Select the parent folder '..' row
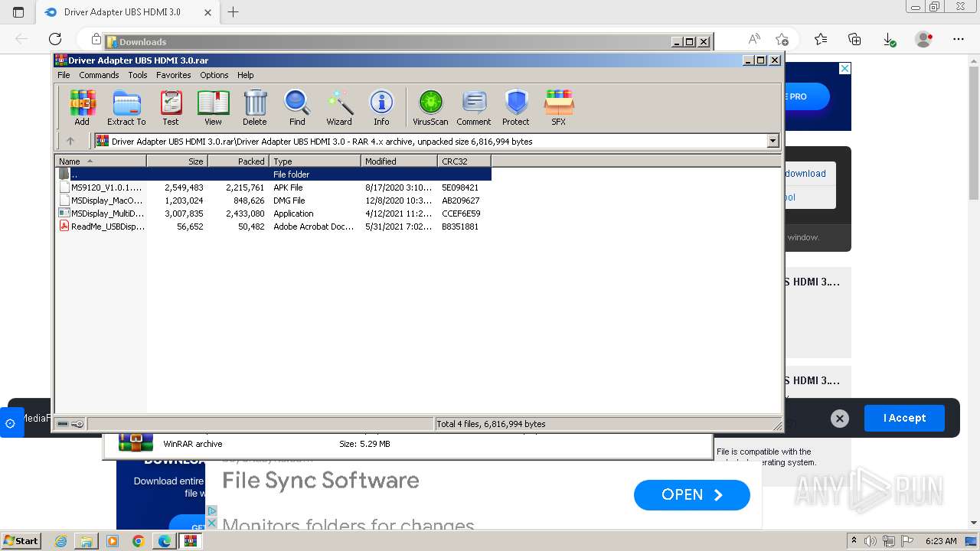This screenshot has width=980, height=551. click(x=273, y=174)
